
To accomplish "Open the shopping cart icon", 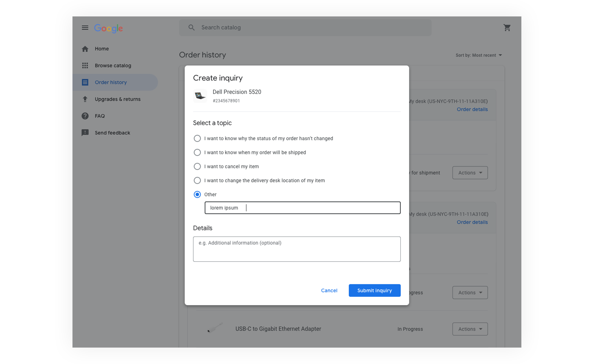I will tap(507, 28).
